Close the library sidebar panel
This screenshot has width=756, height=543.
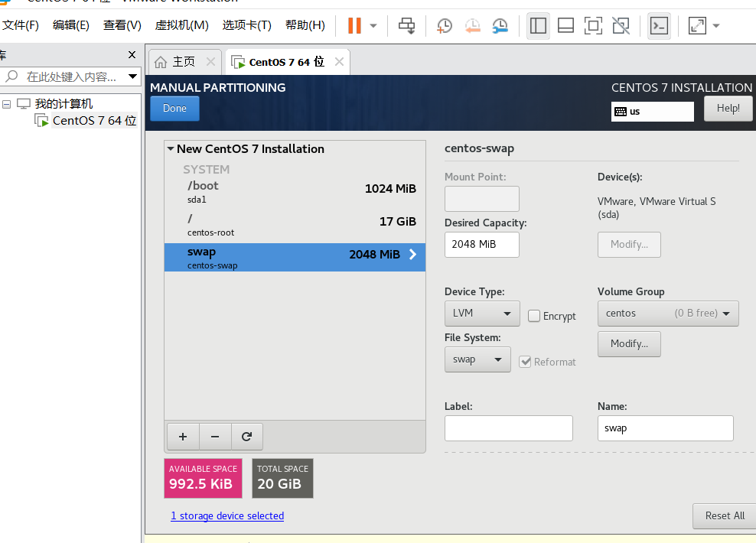pyautogui.click(x=132, y=54)
